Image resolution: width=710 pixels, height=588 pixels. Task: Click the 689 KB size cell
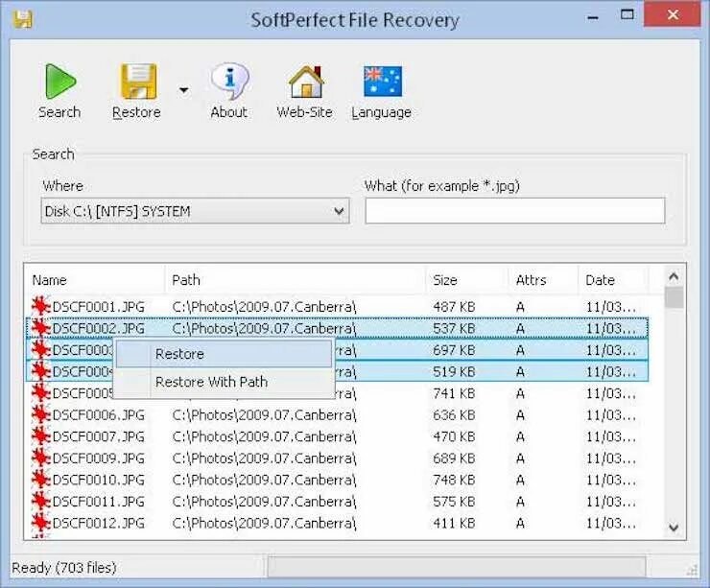coord(454,459)
